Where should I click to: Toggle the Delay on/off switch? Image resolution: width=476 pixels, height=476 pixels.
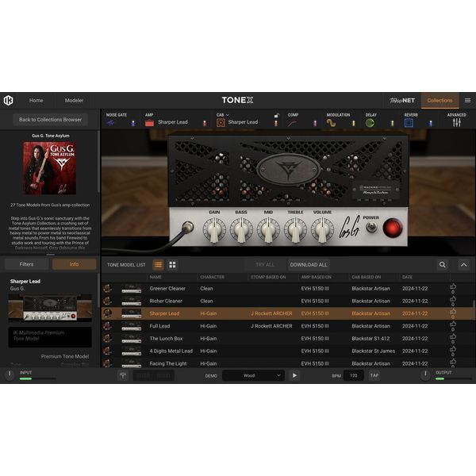(x=392, y=123)
